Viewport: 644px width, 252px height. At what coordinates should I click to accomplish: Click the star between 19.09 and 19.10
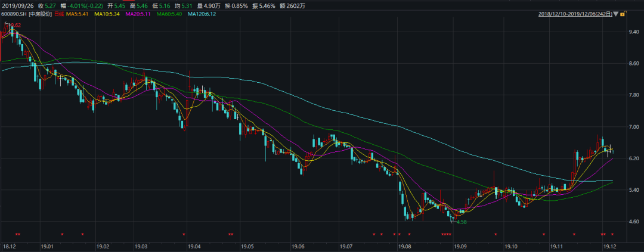click(x=495, y=234)
